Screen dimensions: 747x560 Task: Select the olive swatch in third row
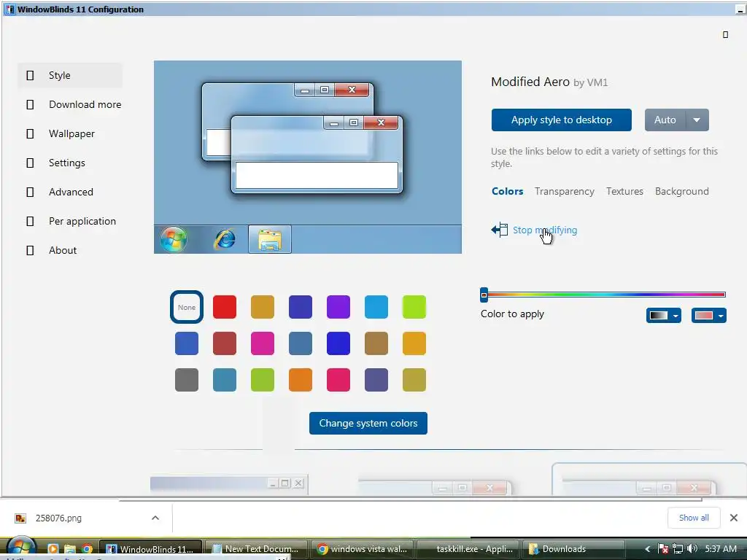pos(414,380)
